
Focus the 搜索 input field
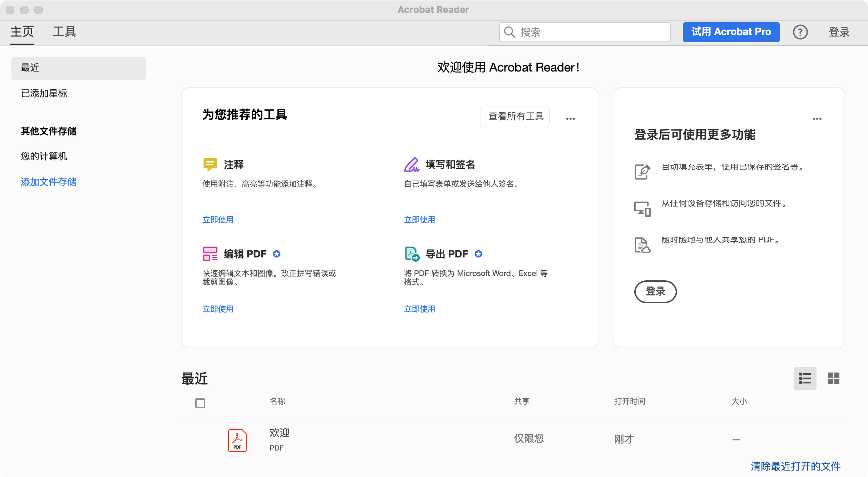(585, 32)
